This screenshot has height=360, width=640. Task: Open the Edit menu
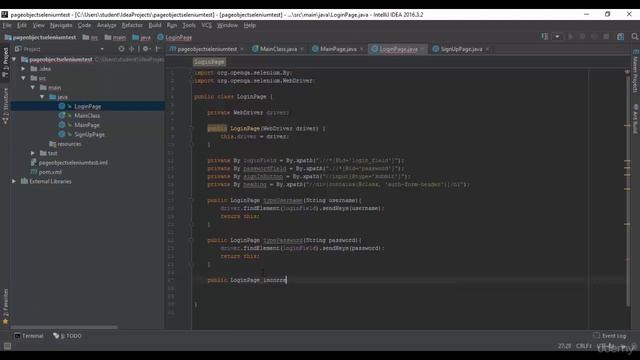click(x=22, y=25)
